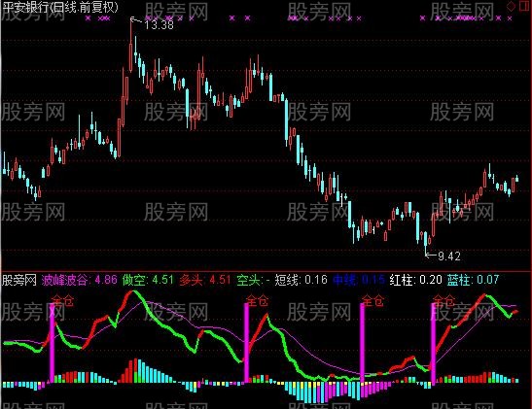Click the blue 中线 indicator label
The image size is (532, 409).
tap(344, 280)
